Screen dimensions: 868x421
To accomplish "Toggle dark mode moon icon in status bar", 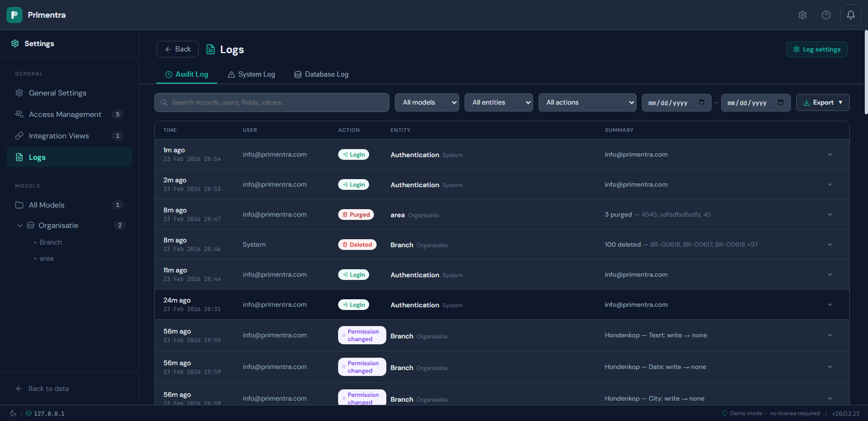I will coord(13,413).
